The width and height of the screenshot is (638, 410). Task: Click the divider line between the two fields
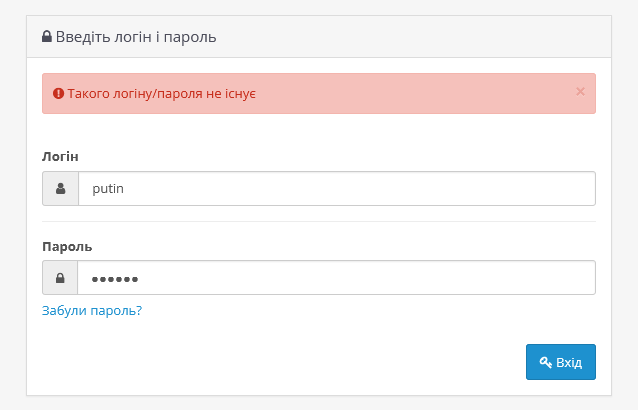point(318,221)
